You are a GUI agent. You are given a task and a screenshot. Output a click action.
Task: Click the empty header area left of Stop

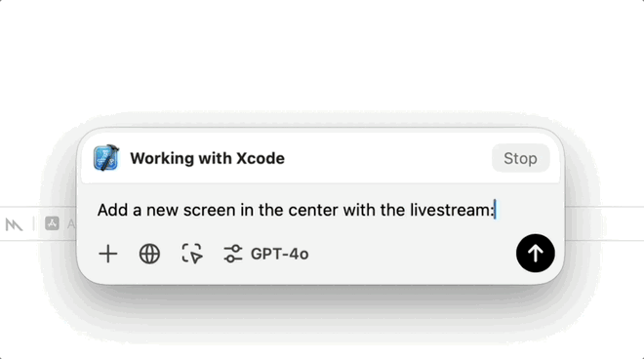[x=388, y=158]
